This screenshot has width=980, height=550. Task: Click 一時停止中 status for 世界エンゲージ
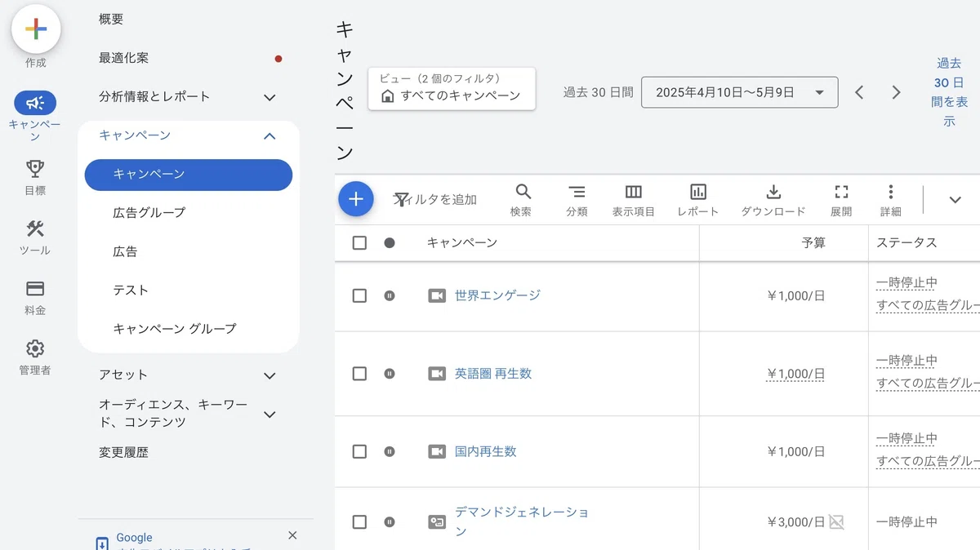906,283
